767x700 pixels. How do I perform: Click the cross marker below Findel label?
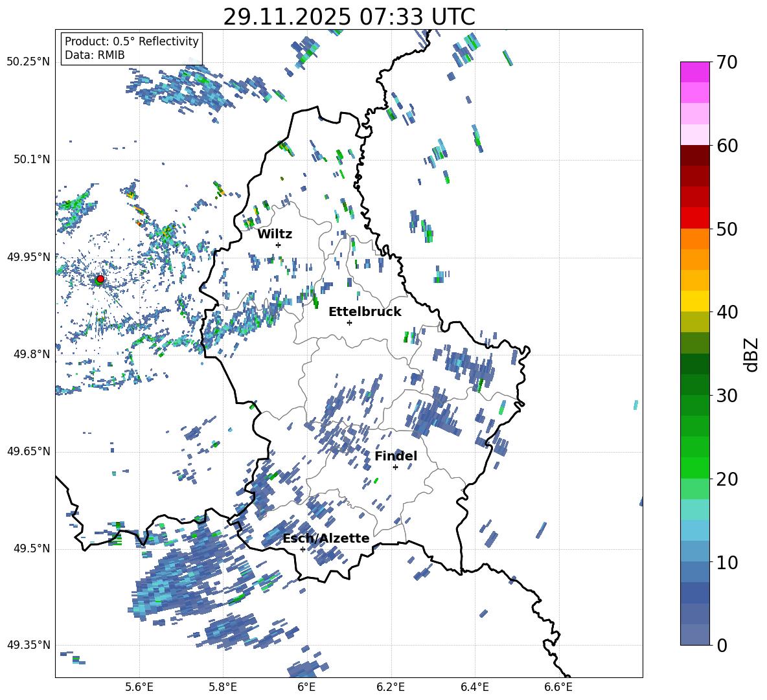(395, 467)
